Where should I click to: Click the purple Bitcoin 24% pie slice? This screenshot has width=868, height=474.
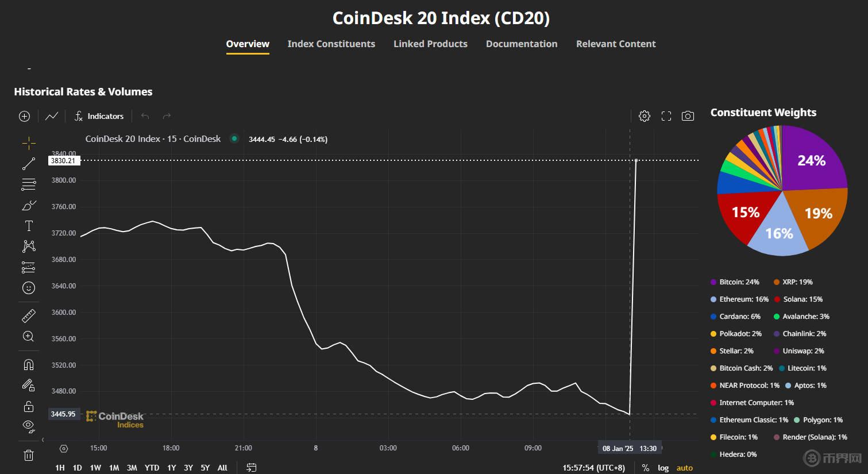[x=812, y=161]
